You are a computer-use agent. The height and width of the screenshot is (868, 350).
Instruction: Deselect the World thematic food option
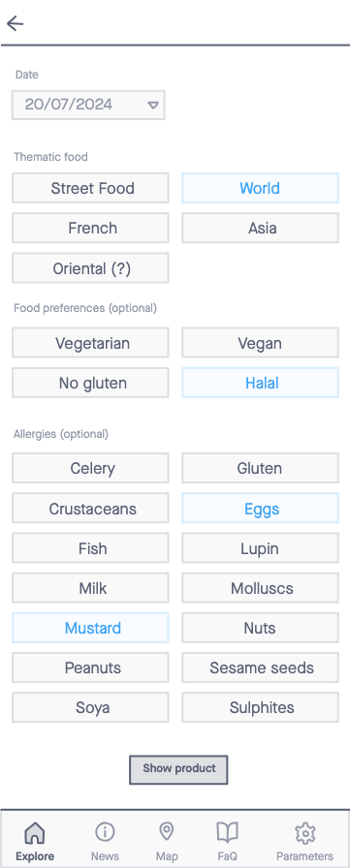pyautogui.click(x=260, y=188)
